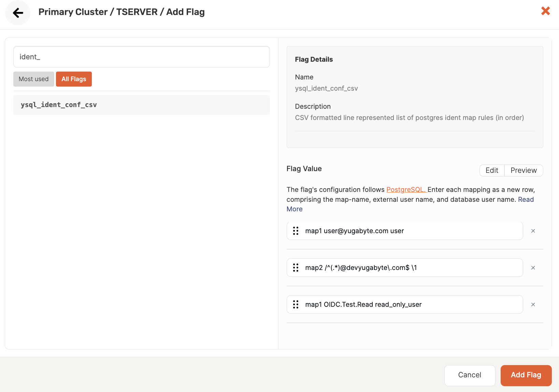Click the Read More link
Screen dimensions: 559x392
(526, 199)
